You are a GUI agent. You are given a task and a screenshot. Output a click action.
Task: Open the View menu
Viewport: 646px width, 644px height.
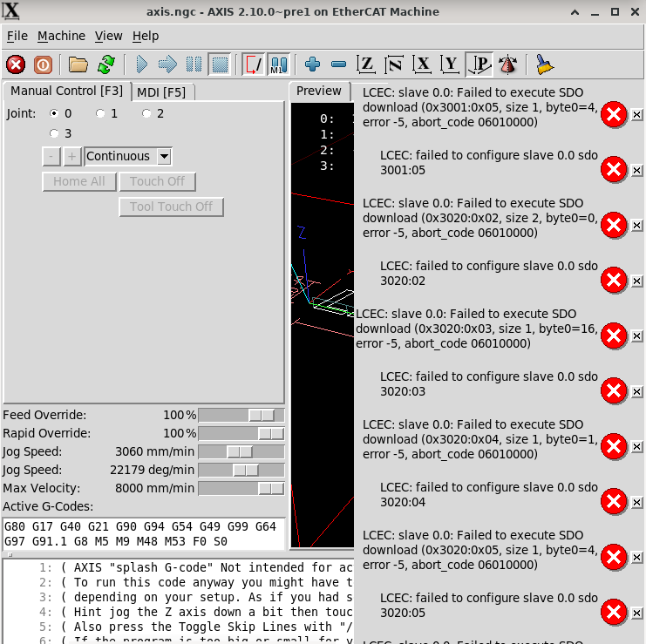click(x=109, y=36)
